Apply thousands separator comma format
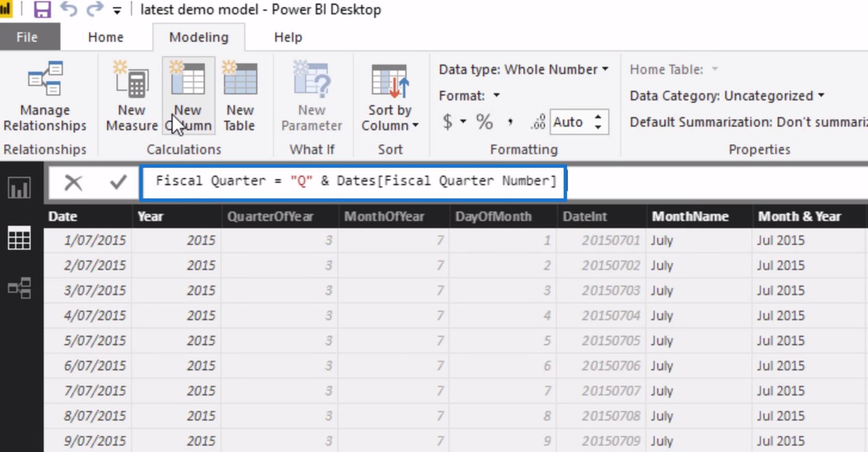This screenshot has height=452, width=868. pyautogui.click(x=510, y=122)
